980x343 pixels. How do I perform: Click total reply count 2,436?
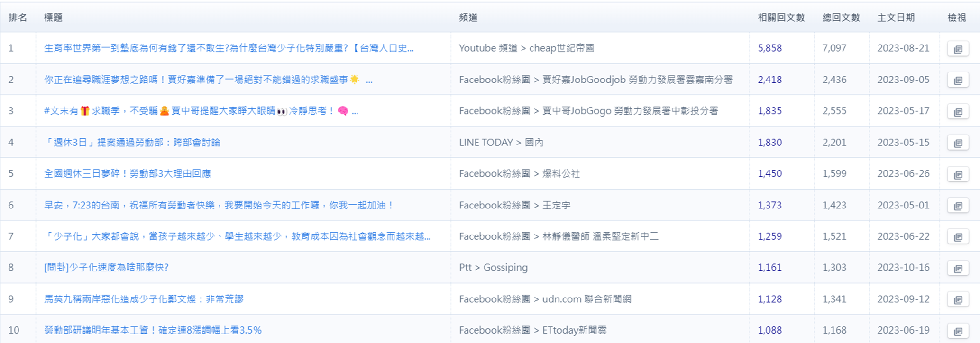tap(834, 80)
